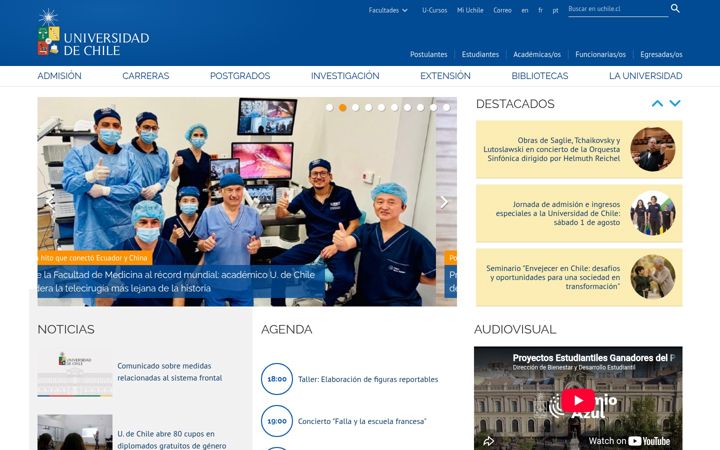Switch language to English (en)
The height and width of the screenshot is (450, 720).
pyautogui.click(x=525, y=10)
